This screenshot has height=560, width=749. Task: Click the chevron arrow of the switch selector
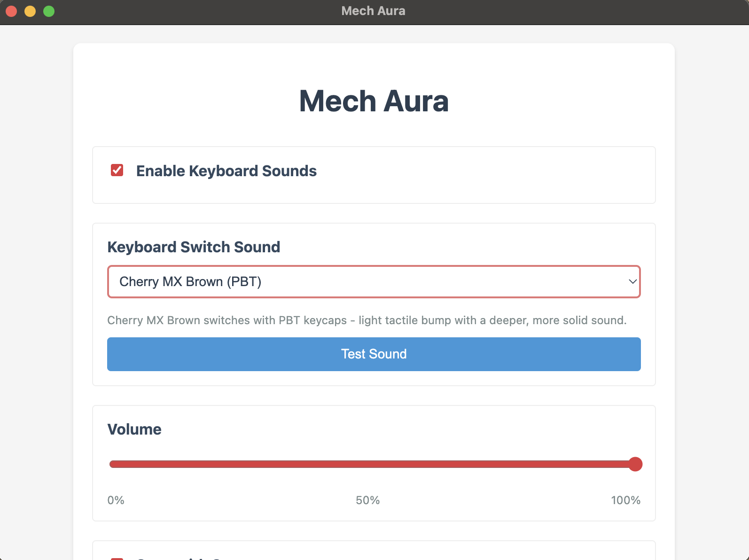point(632,282)
